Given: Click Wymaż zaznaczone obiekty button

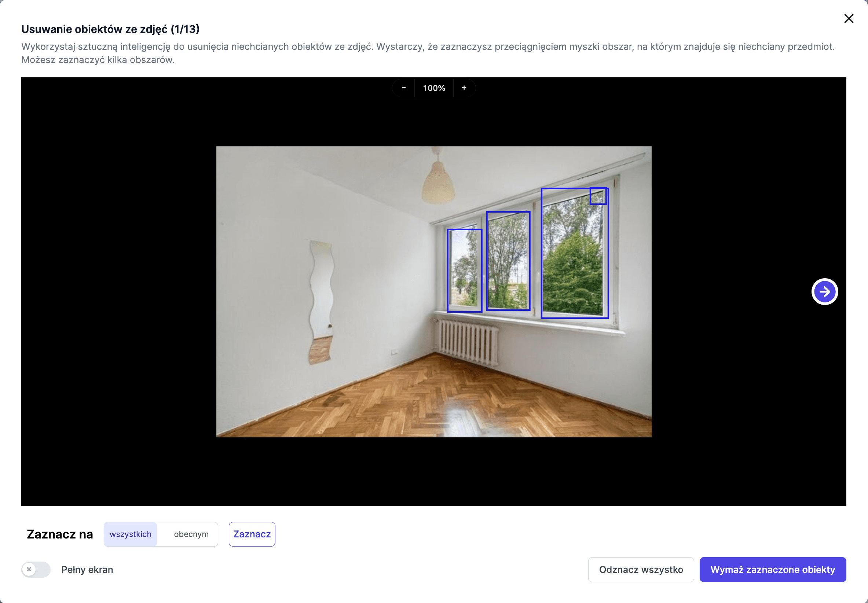Looking at the screenshot, I should click(772, 569).
